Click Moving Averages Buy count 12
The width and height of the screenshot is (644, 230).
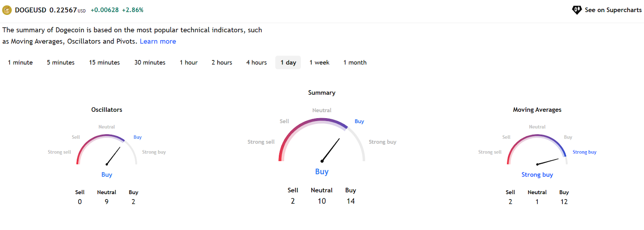click(564, 202)
